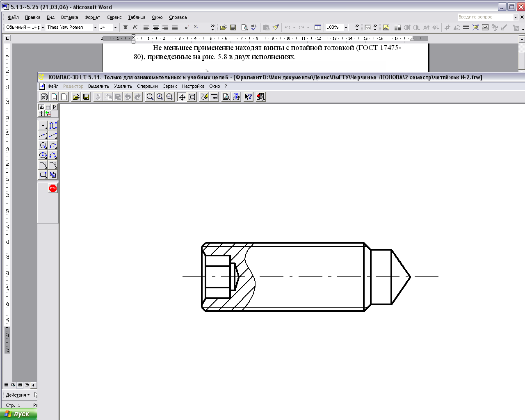Viewport: 525px width, 420px height.
Task: Open the KOMPAS Операции menu
Action: pos(147,86)
